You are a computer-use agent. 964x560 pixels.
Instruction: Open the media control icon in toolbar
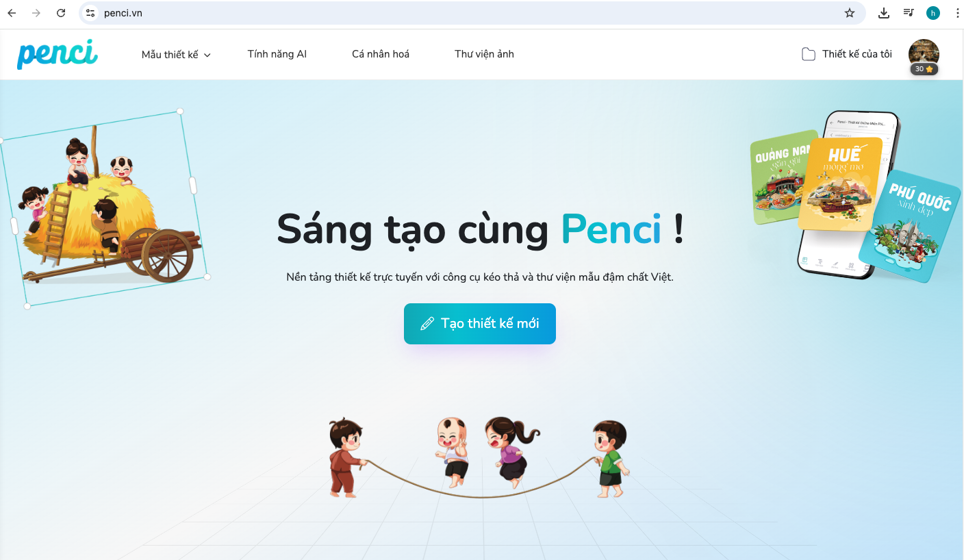pyautogui.click(x=909, y=13)
